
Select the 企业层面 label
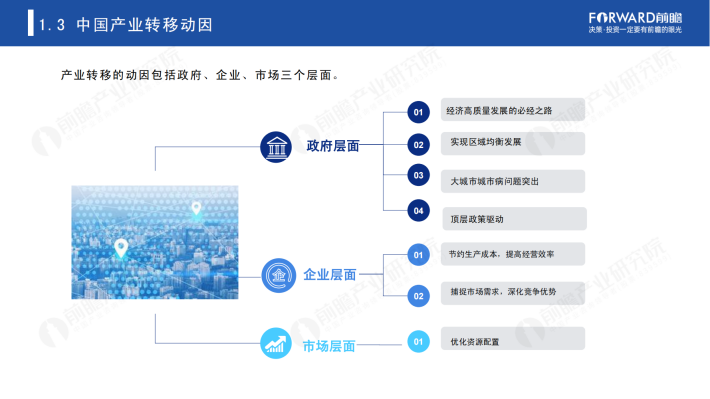(x=330, y=274)
